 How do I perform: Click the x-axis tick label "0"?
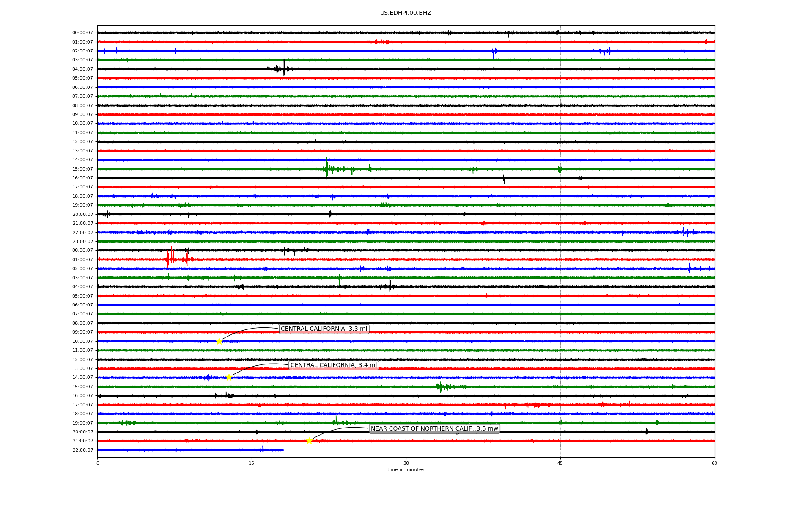point(98,463)
